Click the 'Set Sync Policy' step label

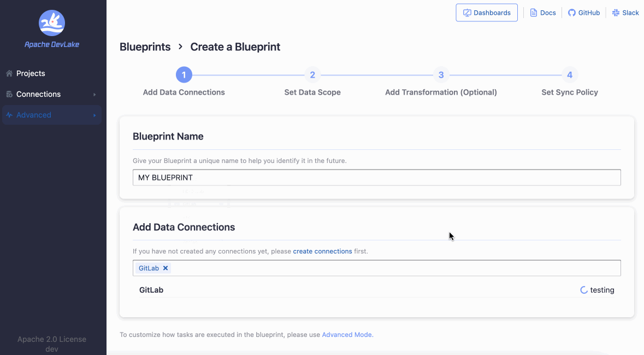tap(570, 92)
